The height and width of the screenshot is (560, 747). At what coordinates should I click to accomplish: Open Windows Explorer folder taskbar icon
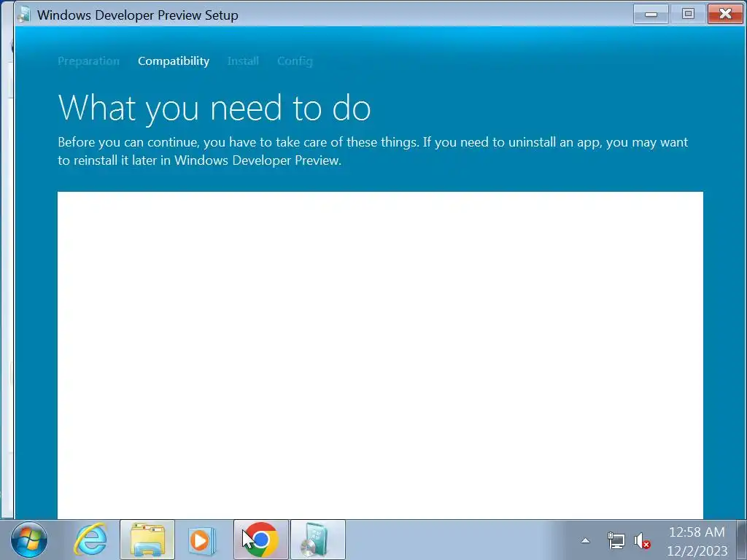point(147,540)
